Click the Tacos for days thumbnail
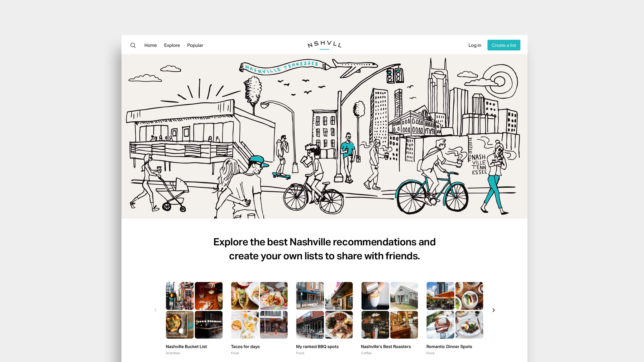 pyautogui.click(x=259, y=310)
